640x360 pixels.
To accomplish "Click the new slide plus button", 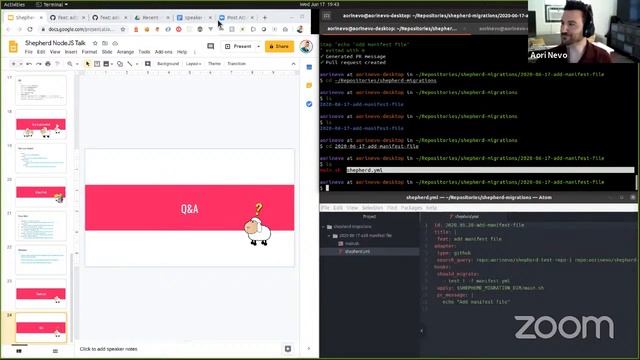I will click(13, 64).
